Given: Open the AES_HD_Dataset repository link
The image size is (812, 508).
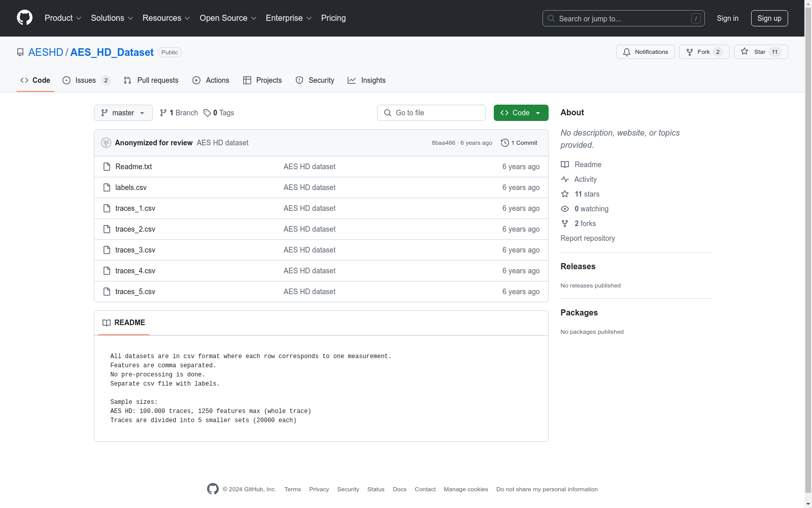Looking at the screenshot, I should [x=112, y=52].
